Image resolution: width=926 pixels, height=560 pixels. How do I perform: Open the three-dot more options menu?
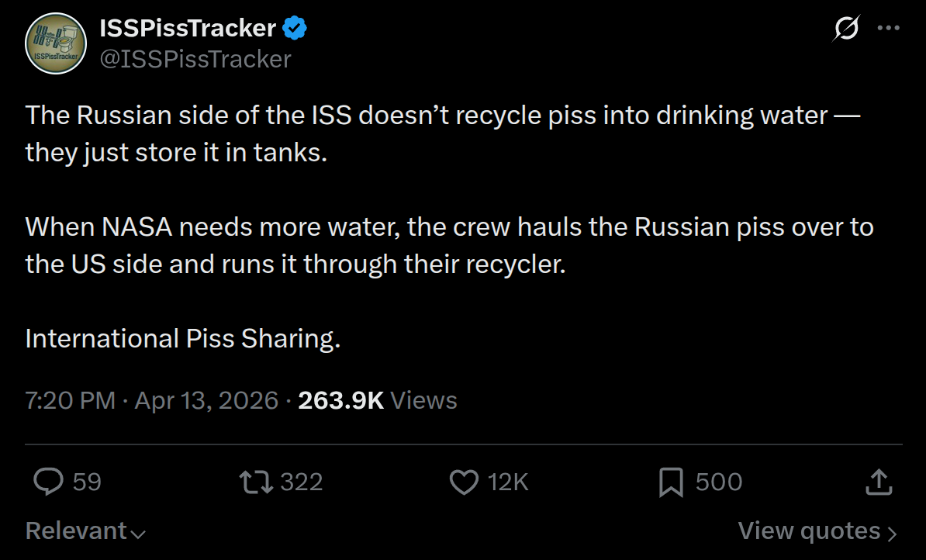(888, 28)
